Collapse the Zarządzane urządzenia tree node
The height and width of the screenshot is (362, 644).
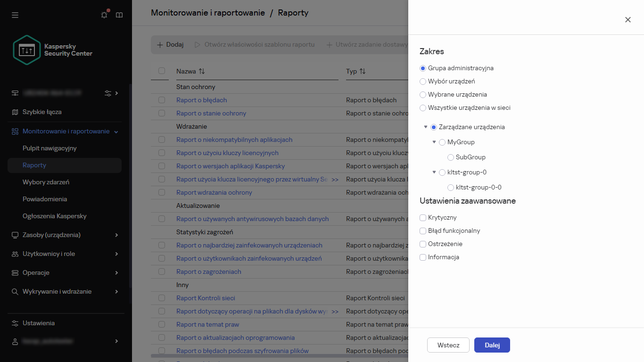point(426,127)
